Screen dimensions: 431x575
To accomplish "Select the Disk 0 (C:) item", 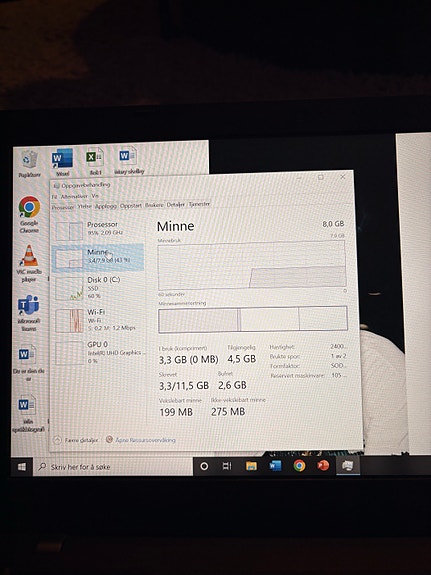I will pyautogui.click(x=98, y=288).
